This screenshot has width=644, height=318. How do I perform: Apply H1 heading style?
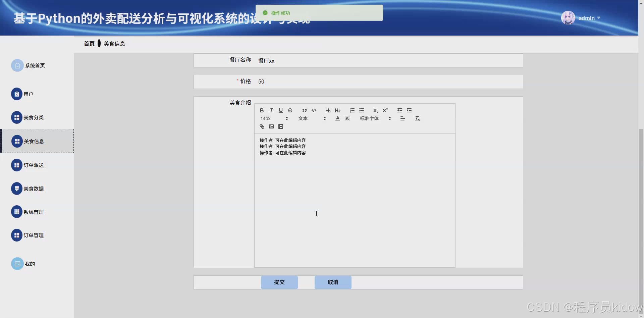coord(328,110)
